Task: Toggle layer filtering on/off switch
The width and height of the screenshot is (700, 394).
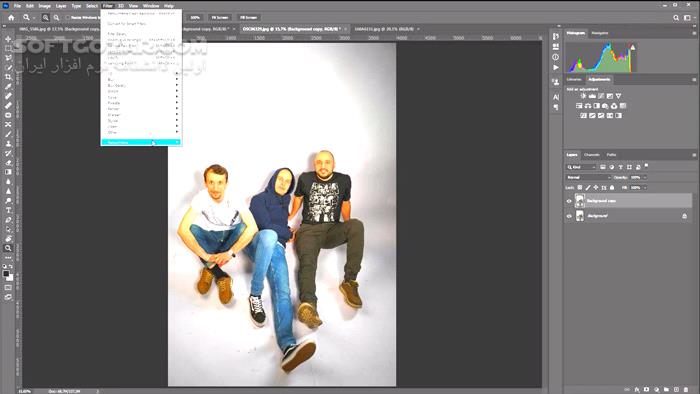Action: [x=646, y=166]
